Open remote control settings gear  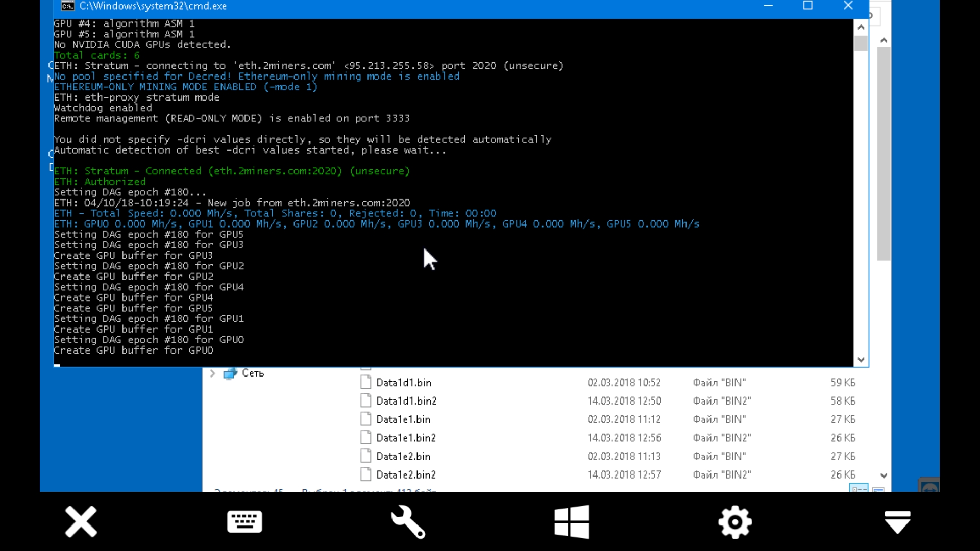click(x=735, y=521)
